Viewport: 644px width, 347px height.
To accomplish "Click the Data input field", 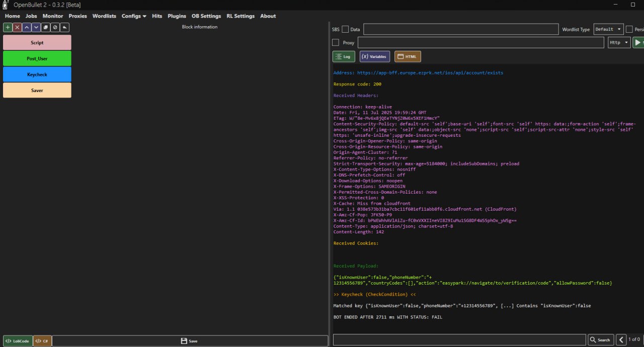I will click(x=460, y=29).
